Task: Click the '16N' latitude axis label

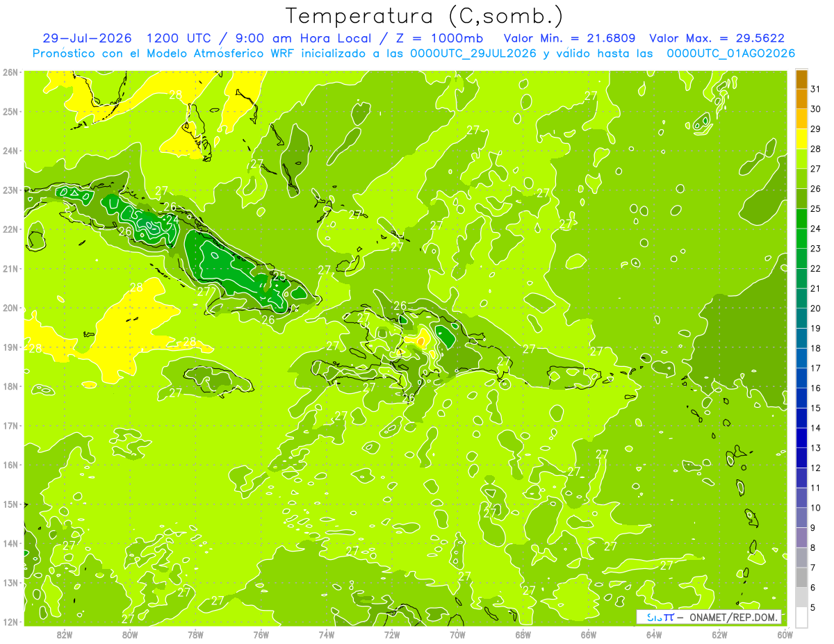Action: [10, 465]
